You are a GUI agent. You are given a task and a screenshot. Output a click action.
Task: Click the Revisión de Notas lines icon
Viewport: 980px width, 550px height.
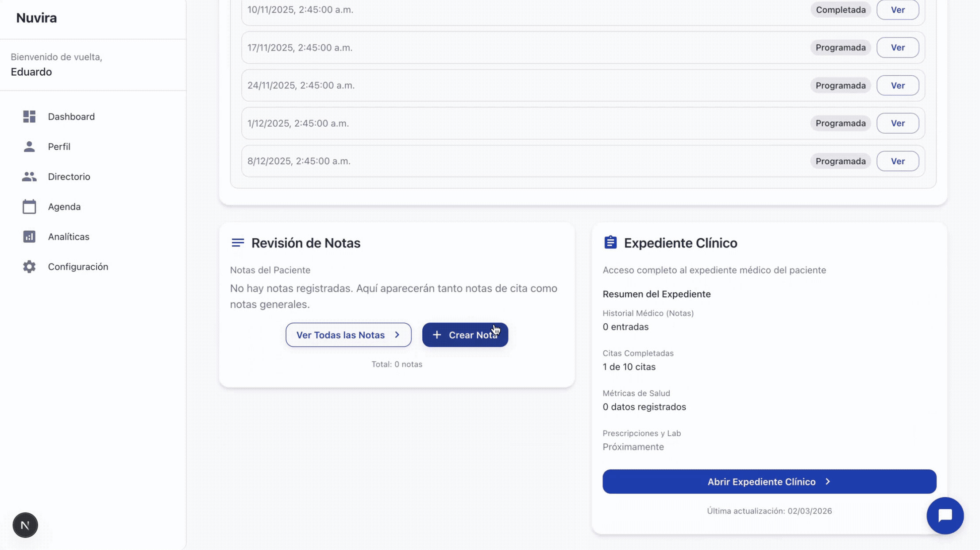click(238, 242)
